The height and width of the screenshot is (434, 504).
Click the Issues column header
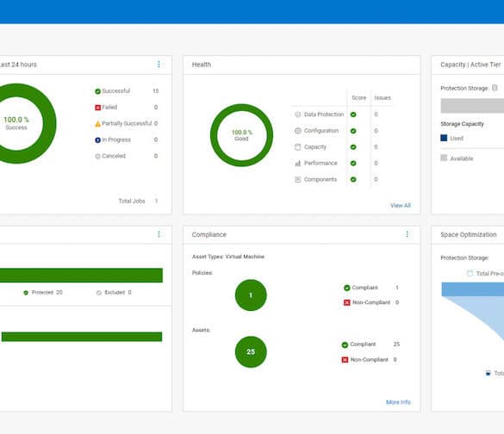coord(383,97)
